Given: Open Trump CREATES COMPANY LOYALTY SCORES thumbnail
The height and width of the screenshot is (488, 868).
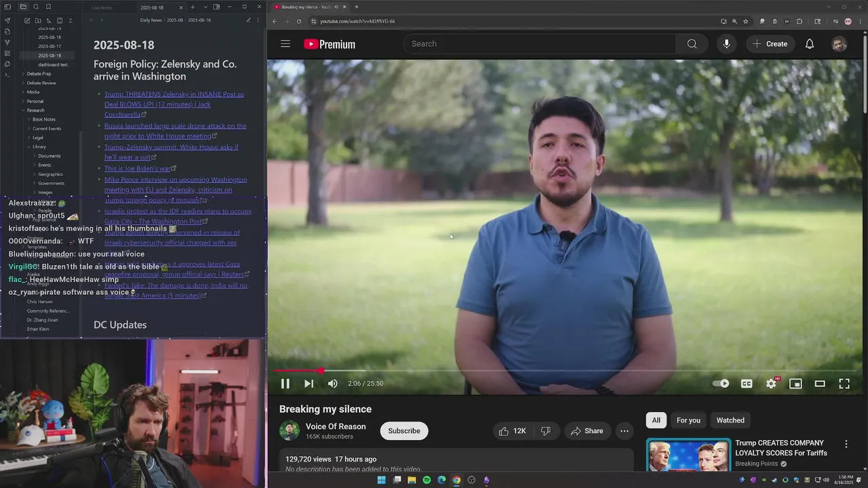Looking at the screenshot, I should 688,455.
